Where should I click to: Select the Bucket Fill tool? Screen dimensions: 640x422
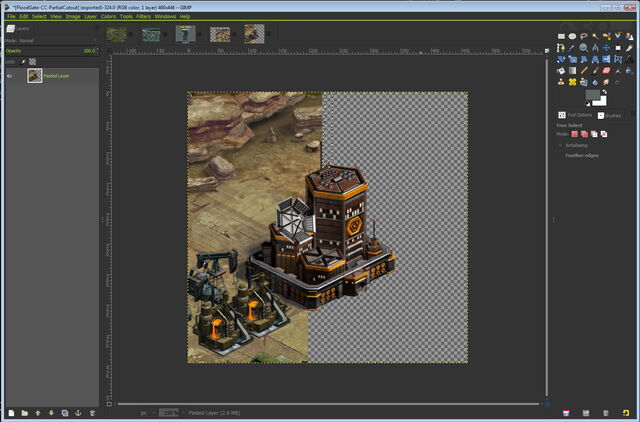(561, 71)
